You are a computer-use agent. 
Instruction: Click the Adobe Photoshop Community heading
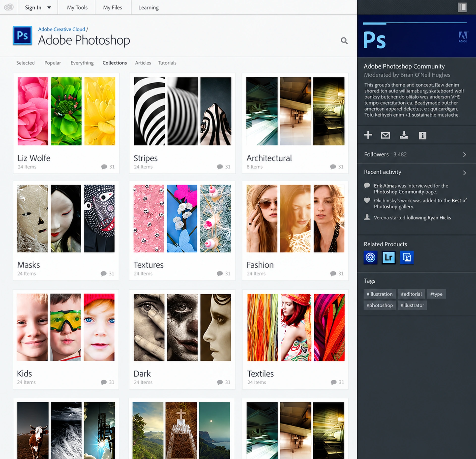pos(404,66)
